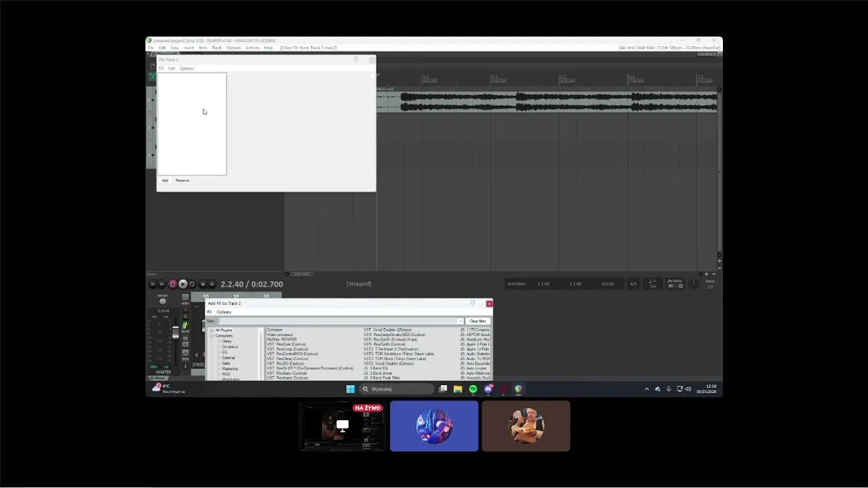Click the BPM tempo field

(x=652, y=284)
